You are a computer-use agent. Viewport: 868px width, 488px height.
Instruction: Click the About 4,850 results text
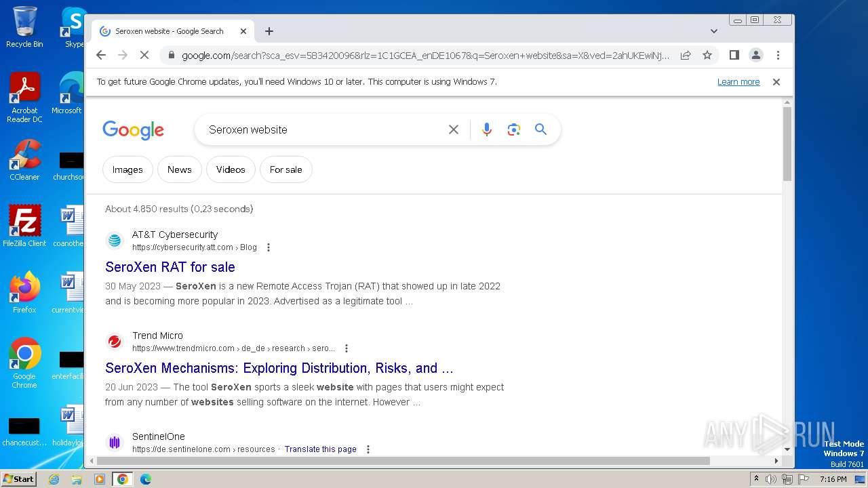[x=179, y=209]
